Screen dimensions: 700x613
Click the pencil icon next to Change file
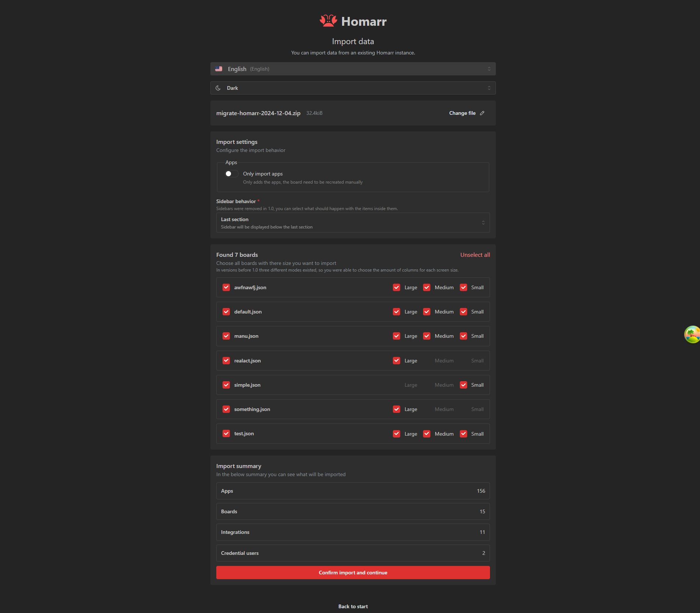[482, 113]
